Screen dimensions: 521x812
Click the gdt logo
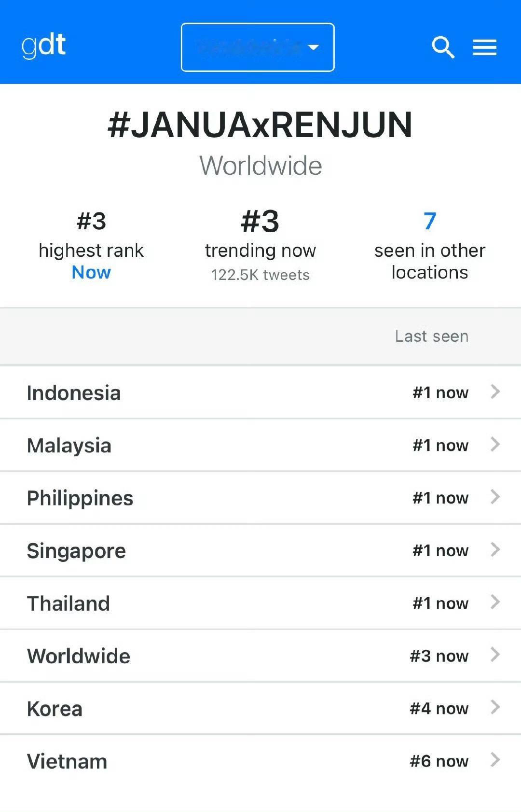click(43, 46)
